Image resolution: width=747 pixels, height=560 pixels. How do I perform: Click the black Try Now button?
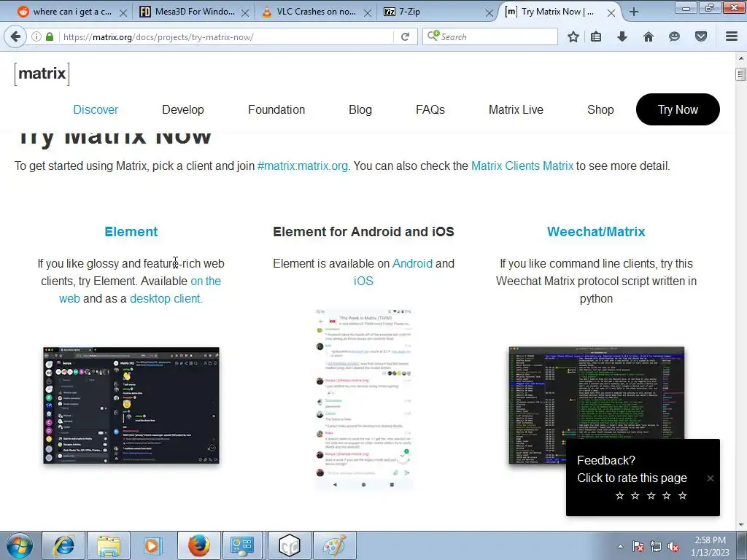pyautogui.click(x=678, y=109)
